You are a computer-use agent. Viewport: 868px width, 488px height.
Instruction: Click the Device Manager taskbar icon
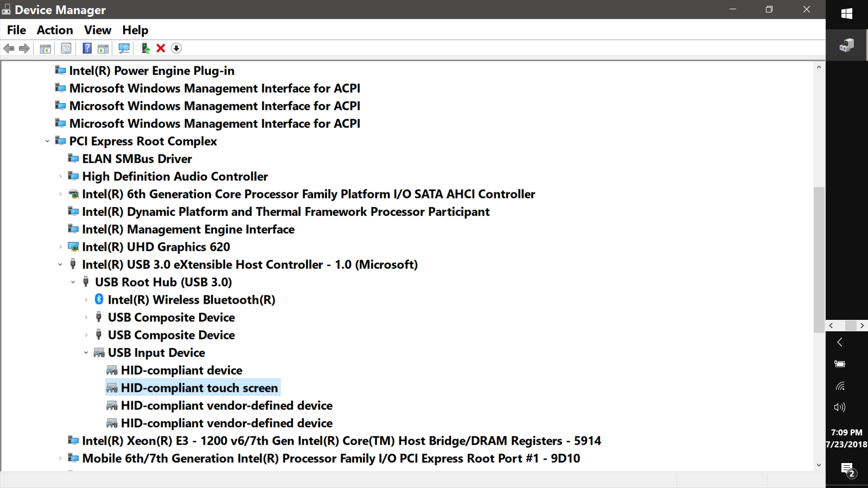pyautogui.click(x=847, y=45)
